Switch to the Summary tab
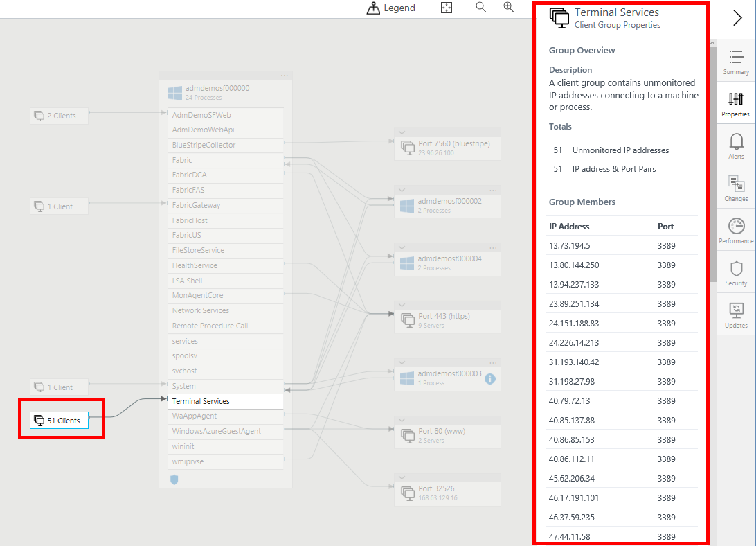 click(x=736, y=61)
